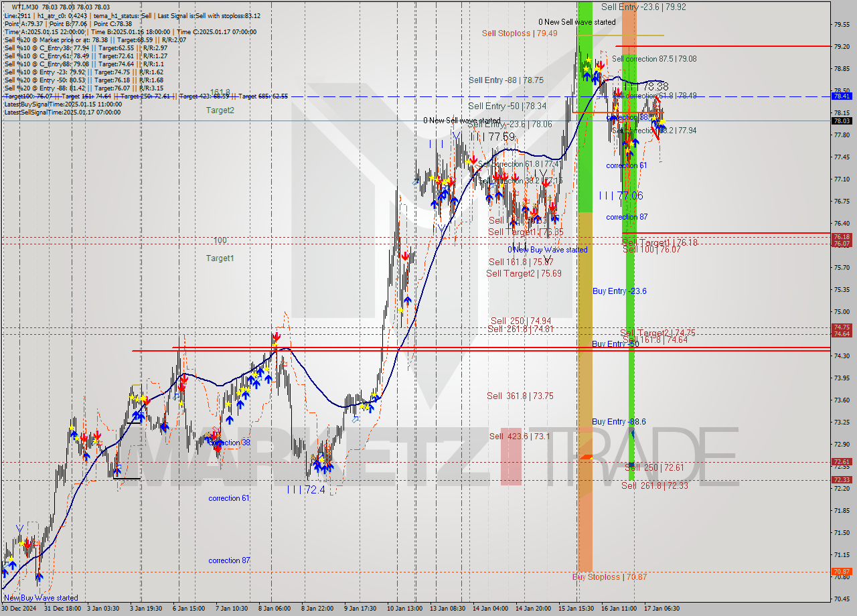
Task: Select the 'Sell 100 | 76.07' label
Action: click(651, 249)
